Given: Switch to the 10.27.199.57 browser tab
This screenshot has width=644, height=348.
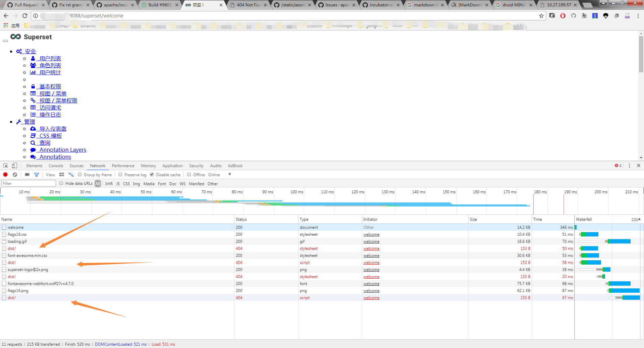Looking at the screenshot, I should (558, 5).
